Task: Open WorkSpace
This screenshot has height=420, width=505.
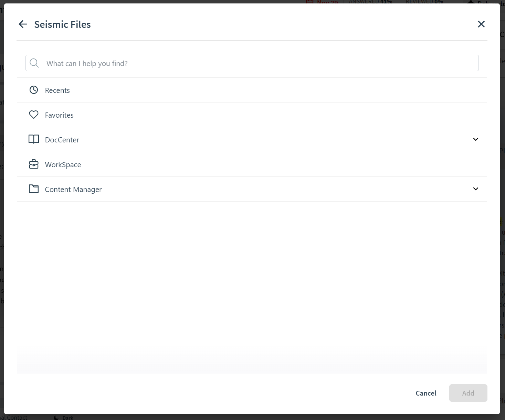Action: click(252, 164)
